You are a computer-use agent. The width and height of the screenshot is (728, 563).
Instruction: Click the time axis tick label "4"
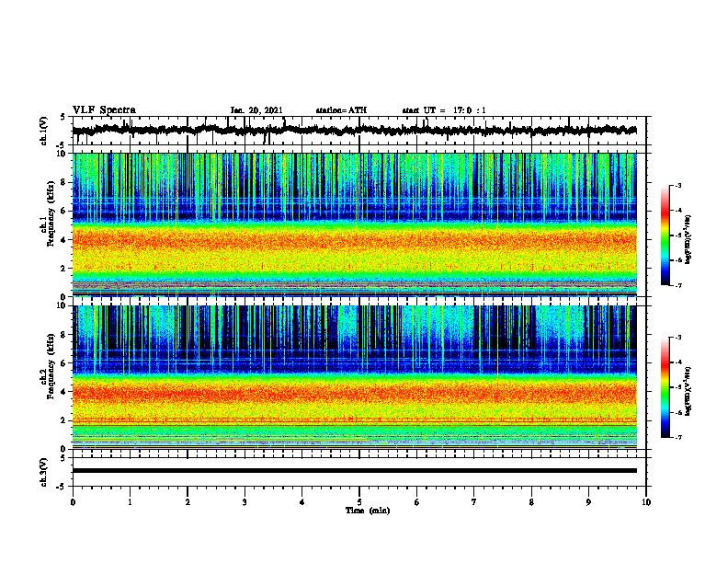(x=302, y=502)
